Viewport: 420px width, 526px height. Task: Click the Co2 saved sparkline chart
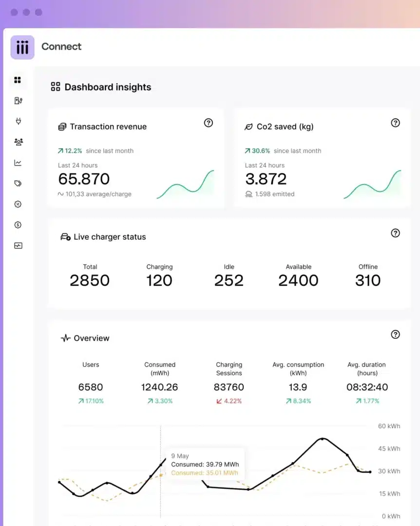pyautogui.click(x=372, y=184)
